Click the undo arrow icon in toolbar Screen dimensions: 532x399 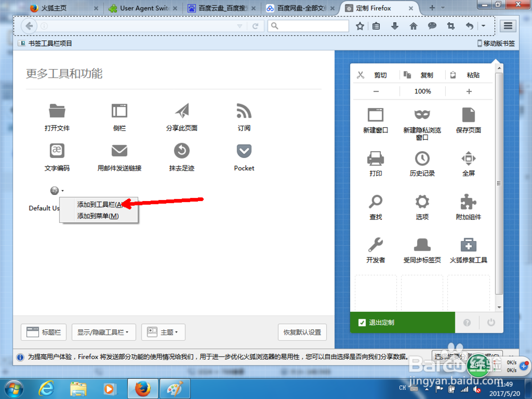coord(470,26)
